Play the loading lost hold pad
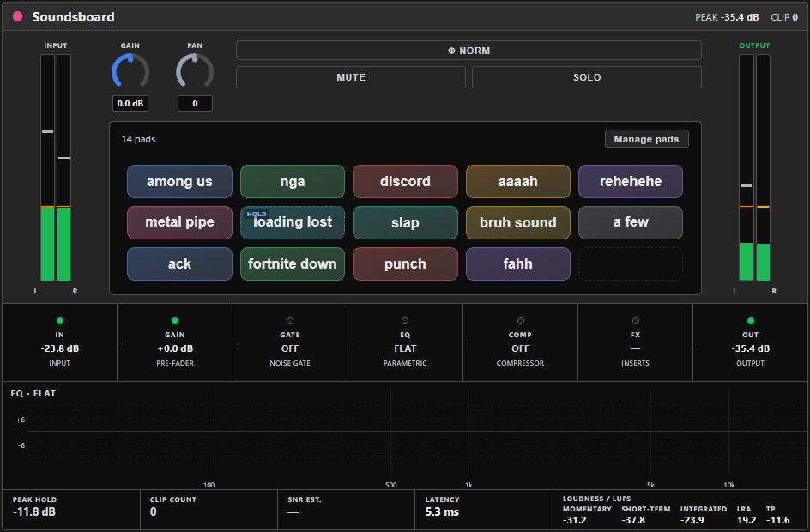The image size is (810, 532). [293, 222]
